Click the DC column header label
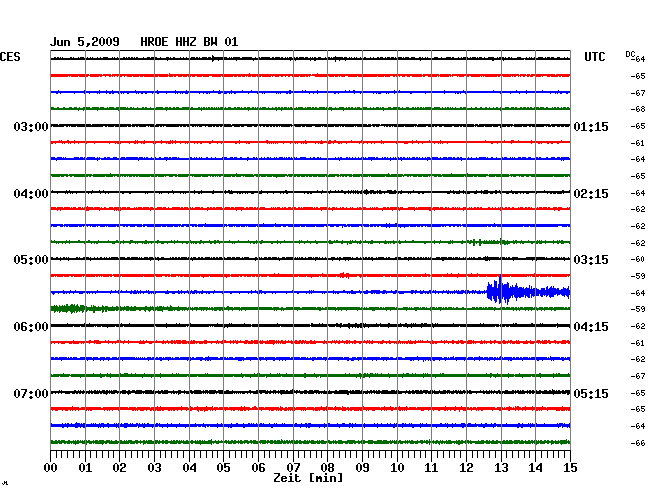The width and height of the screenshot is (650, 494). [x=630, y=54]
